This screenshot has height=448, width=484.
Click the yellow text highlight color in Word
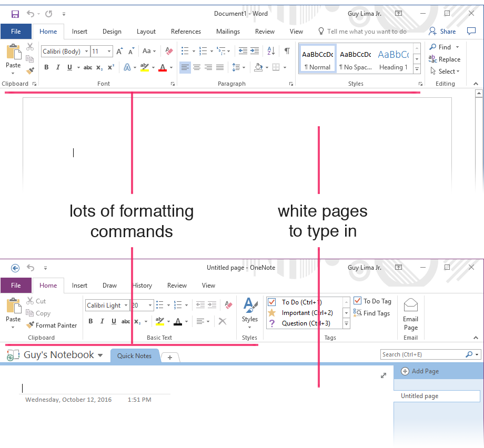pos(144,67)
